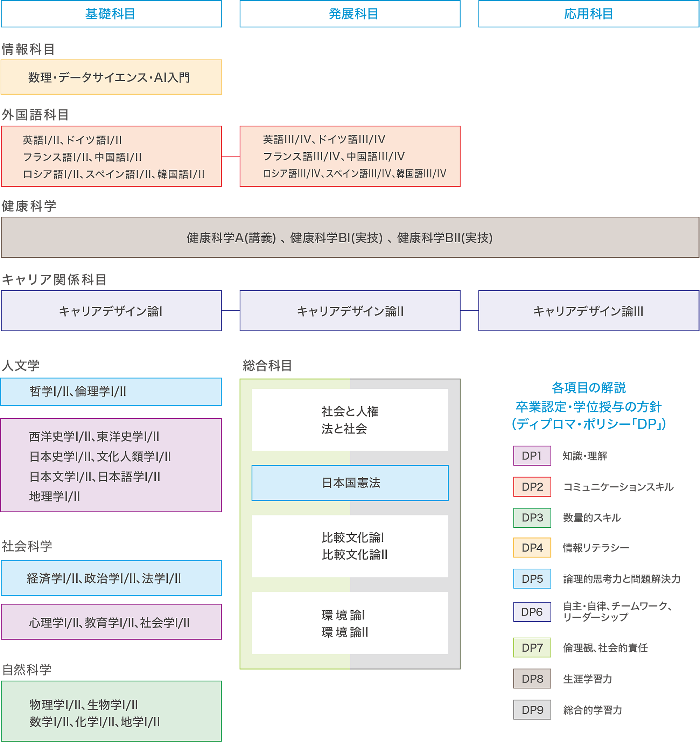Select the キャリアデザイン論II box
This screenshot has height=742, width=700.
click(350, 311)
